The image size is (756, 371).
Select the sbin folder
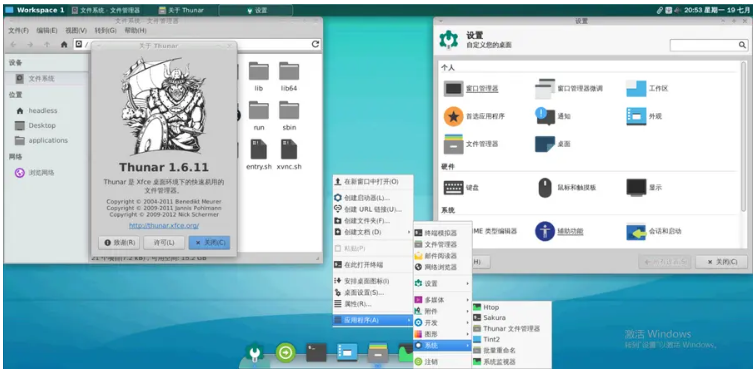pos(289,116)
